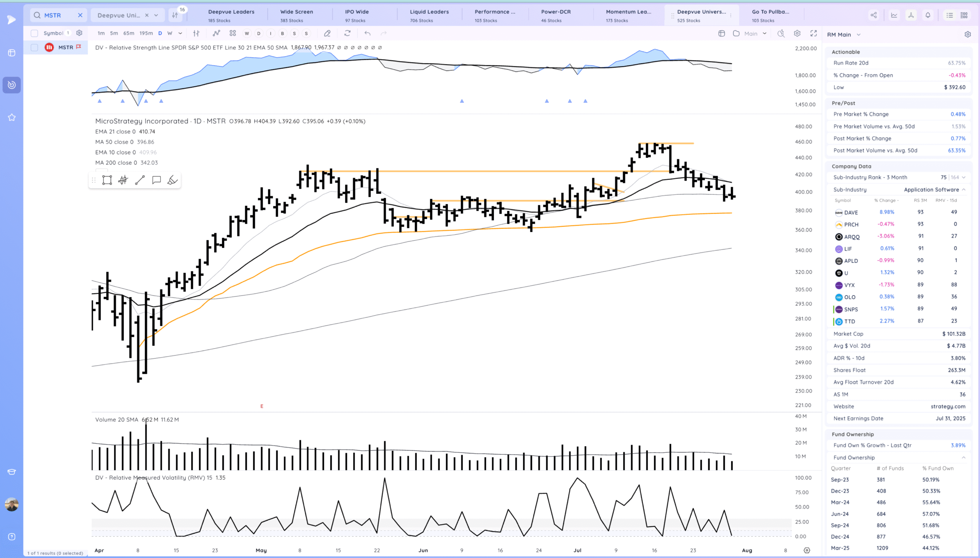Select the 65m timeframe button

click(128, 33)
